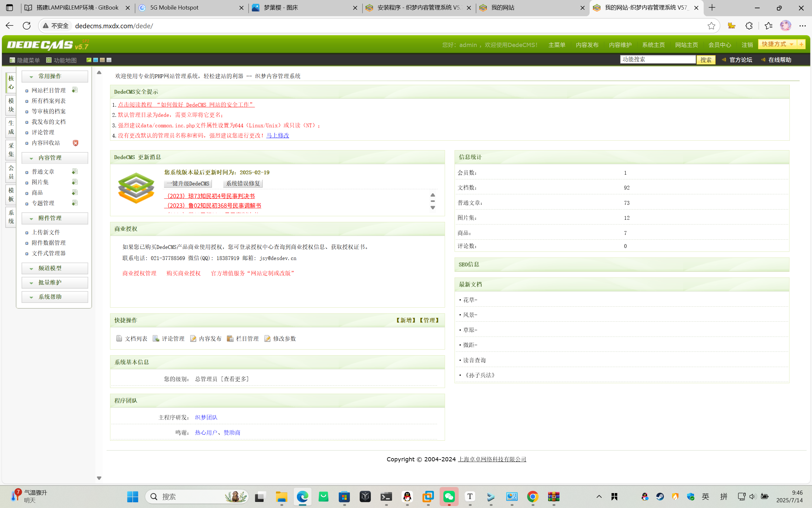Open QQ penguin icon in taskbar
The height and width of the screenshot is (508, 812).
(407, 497)
